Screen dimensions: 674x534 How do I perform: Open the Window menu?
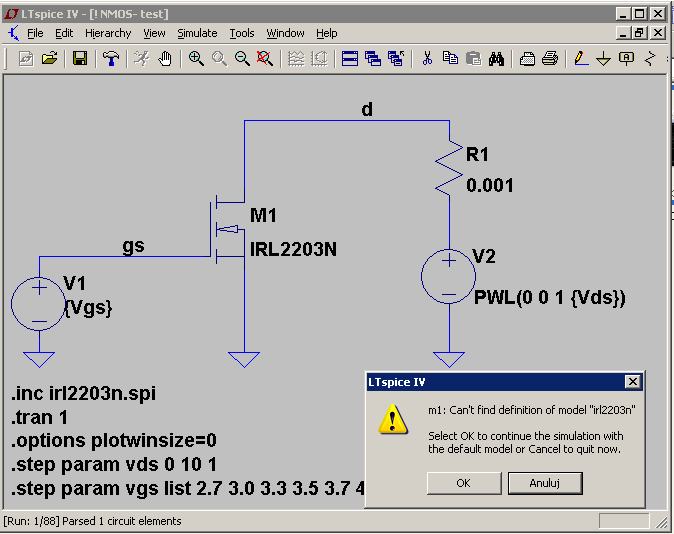pos(285,33)
